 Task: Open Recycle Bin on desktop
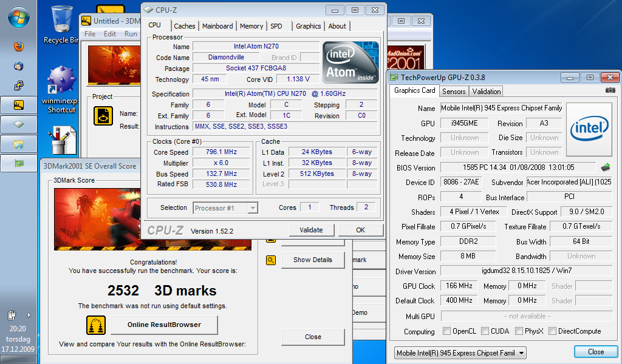(61, 24)
